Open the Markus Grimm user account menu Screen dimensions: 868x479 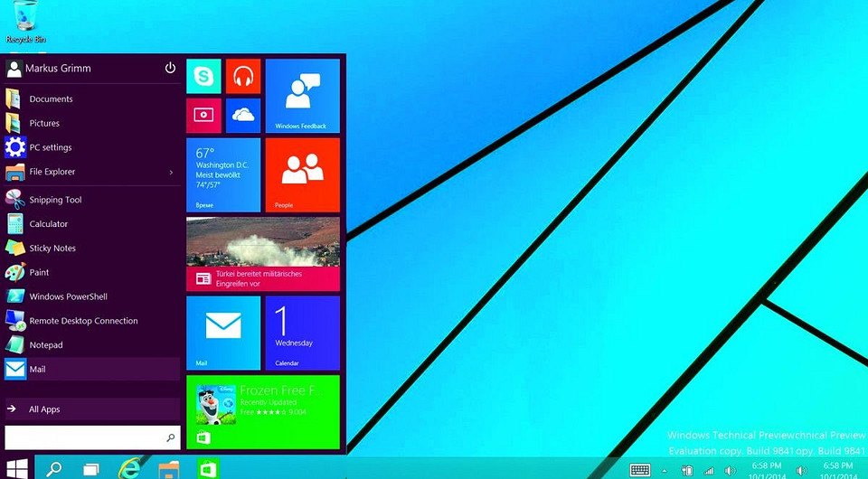(x=48, y=69)
